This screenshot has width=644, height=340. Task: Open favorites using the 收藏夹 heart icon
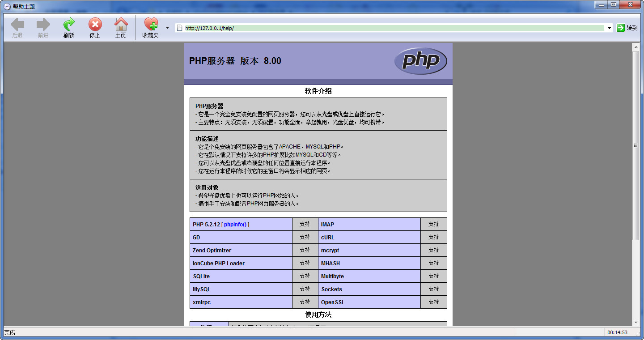point(151,25)
